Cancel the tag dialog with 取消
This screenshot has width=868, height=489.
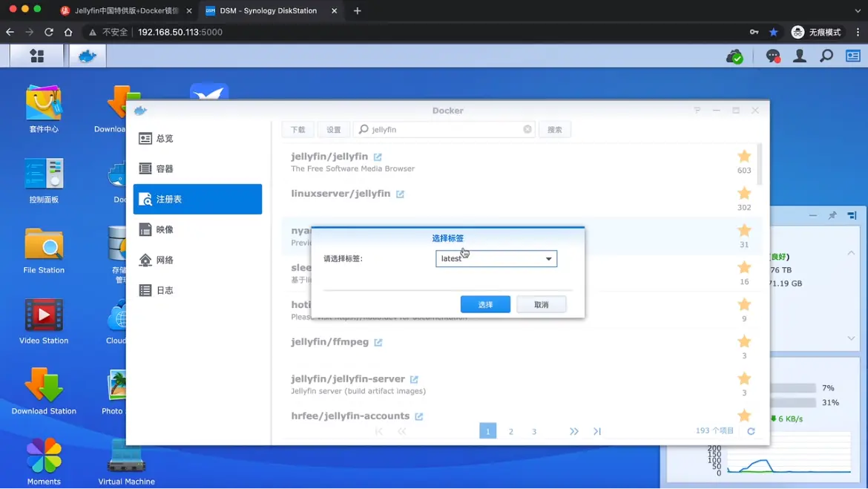541,305
